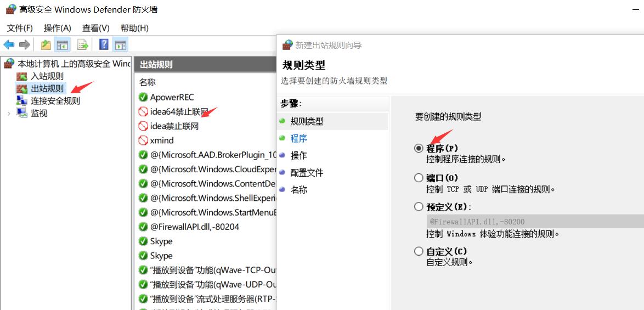Click the blue bullet beside 操作 step

click(x=282, y=156)
